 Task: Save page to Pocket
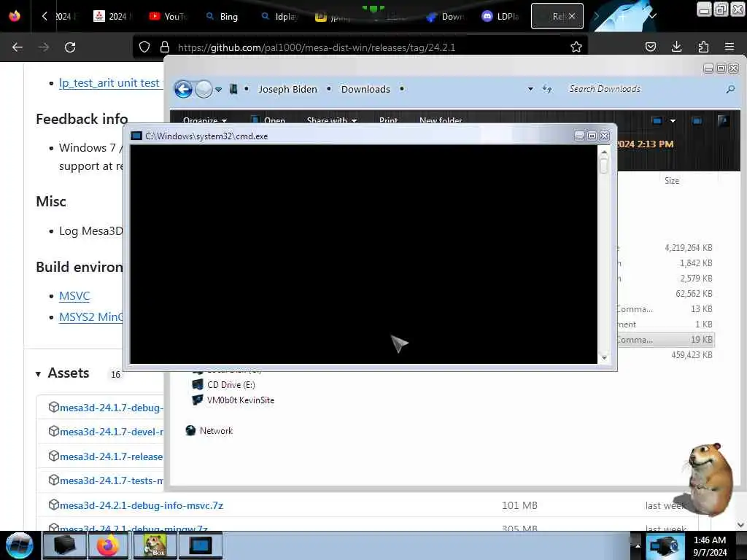[650, 47]
